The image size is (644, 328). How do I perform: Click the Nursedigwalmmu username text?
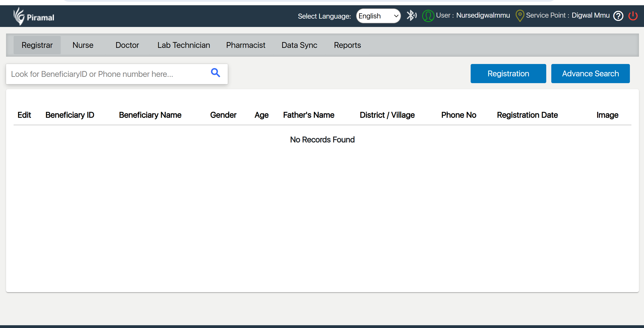pyautogui.click(x=483, y=15)
